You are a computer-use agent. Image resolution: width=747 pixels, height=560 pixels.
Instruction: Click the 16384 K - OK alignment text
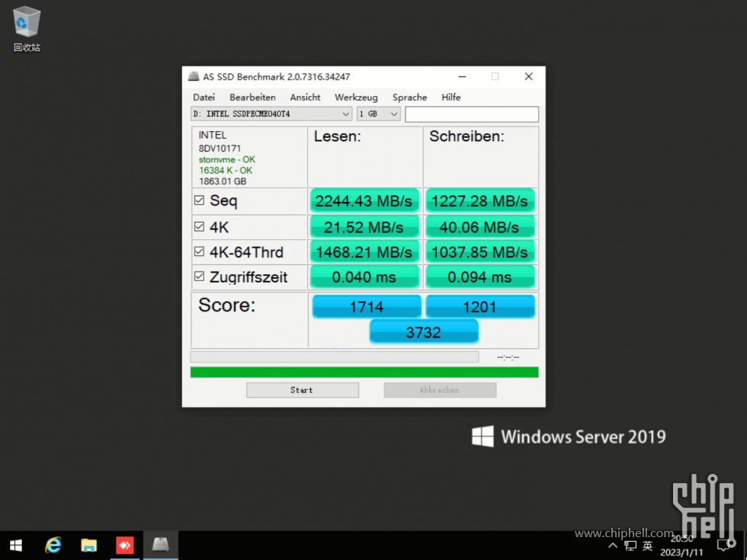point(226,170)
